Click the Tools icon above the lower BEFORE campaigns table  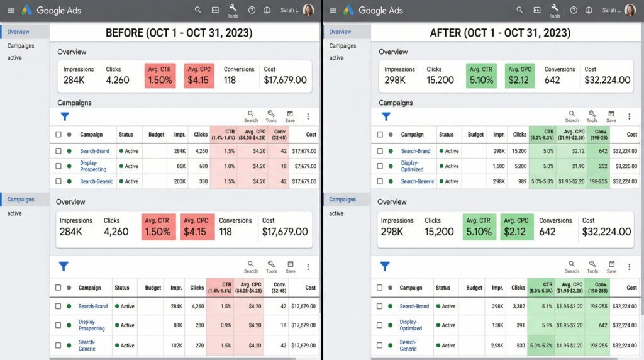(271, 266)
